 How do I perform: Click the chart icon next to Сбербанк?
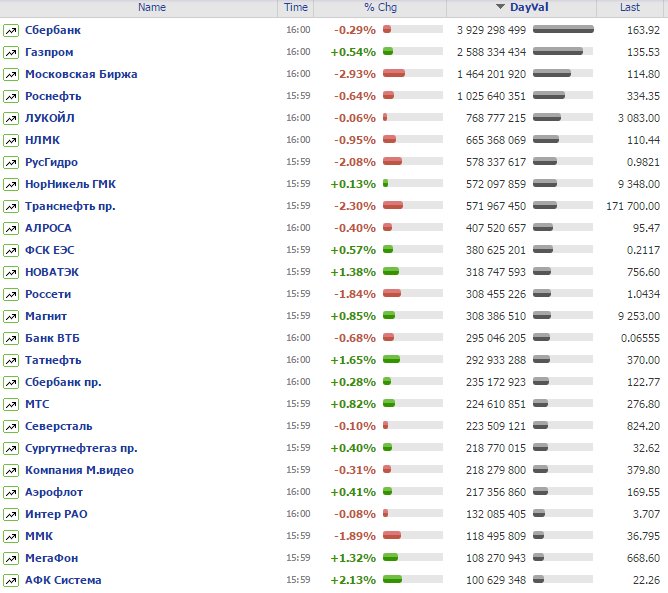pos(10,30)
